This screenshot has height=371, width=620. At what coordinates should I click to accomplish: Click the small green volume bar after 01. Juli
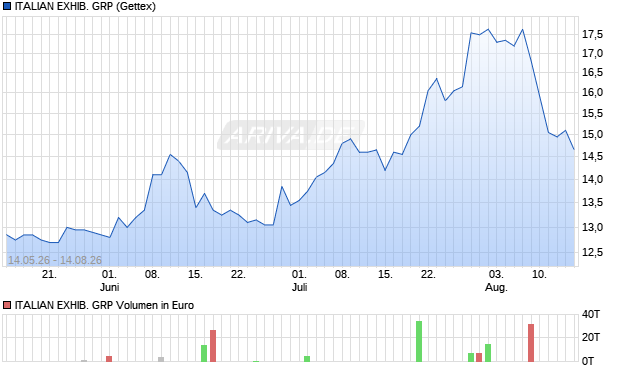307,359
